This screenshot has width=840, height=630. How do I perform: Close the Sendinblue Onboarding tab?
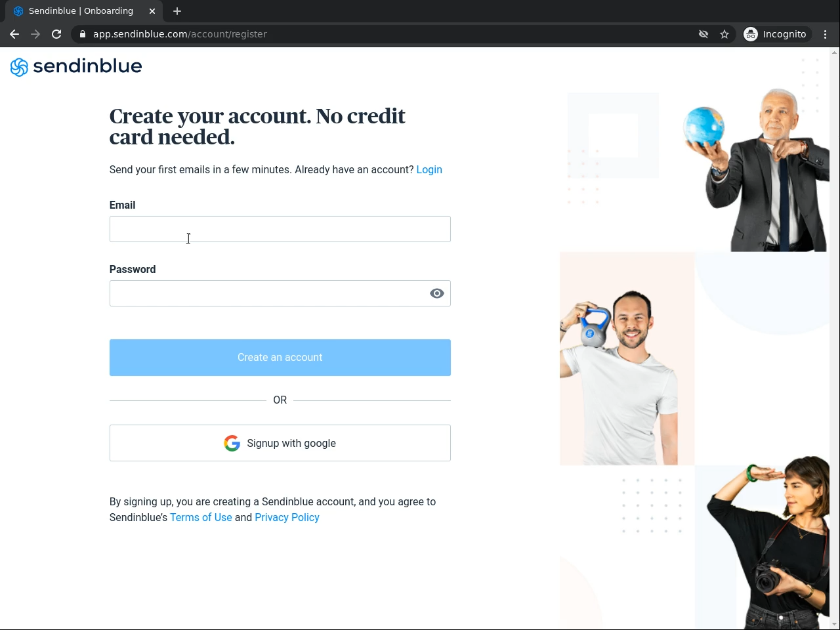(152, 11)
